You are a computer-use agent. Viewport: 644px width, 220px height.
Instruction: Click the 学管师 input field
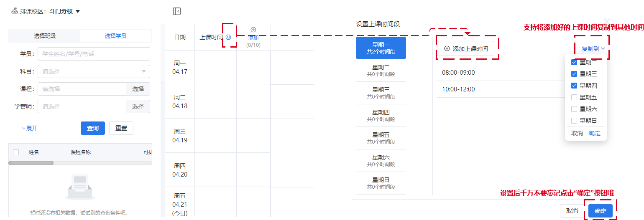click(82, 106)
